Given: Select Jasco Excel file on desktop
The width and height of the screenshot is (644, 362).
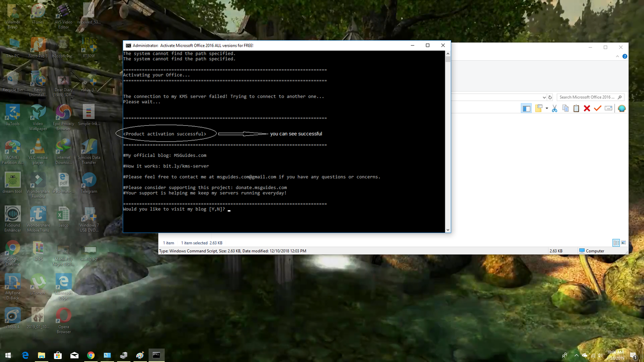Looking at the screenshot, I should click(x=63, y=217).
